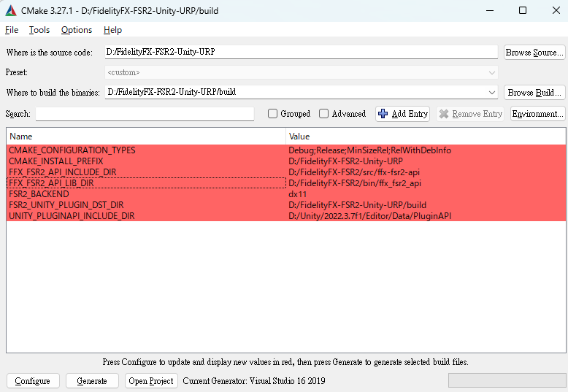The width and height of the screenshot is (568, 392).
Task: Click the blue plus Add Entry icon
Action: pos(383,114)
